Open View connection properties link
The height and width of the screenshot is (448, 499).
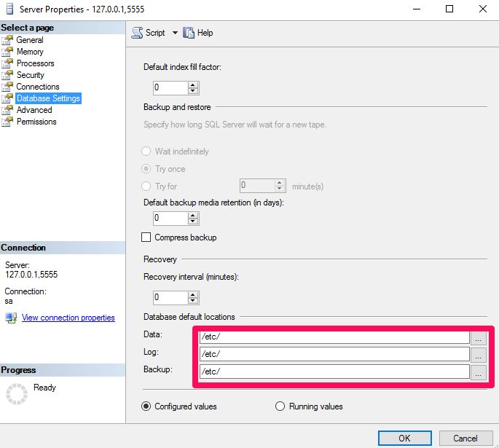coord(68,318)
